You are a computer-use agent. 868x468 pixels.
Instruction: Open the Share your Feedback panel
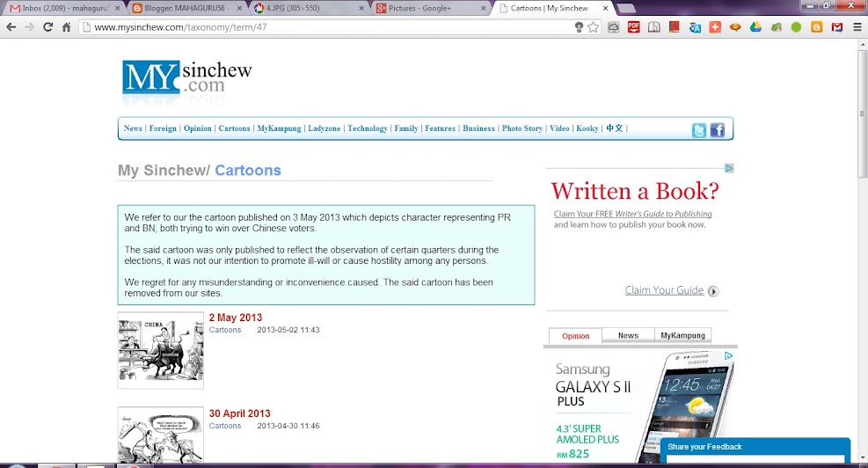(755, 447)
